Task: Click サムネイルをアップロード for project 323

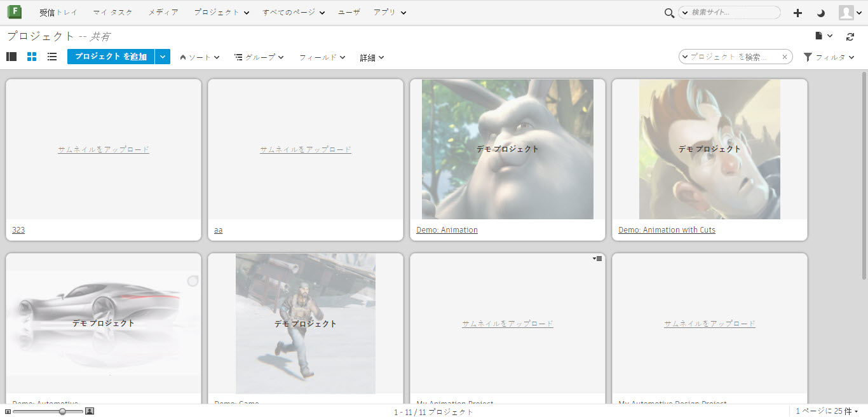Action: [103, 149]
